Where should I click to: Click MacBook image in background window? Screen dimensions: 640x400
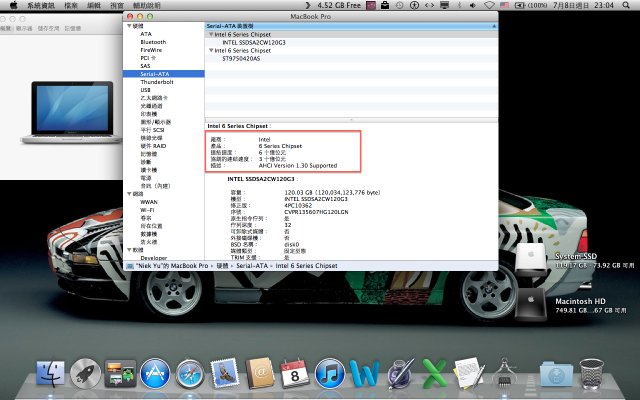coord(72,112)
